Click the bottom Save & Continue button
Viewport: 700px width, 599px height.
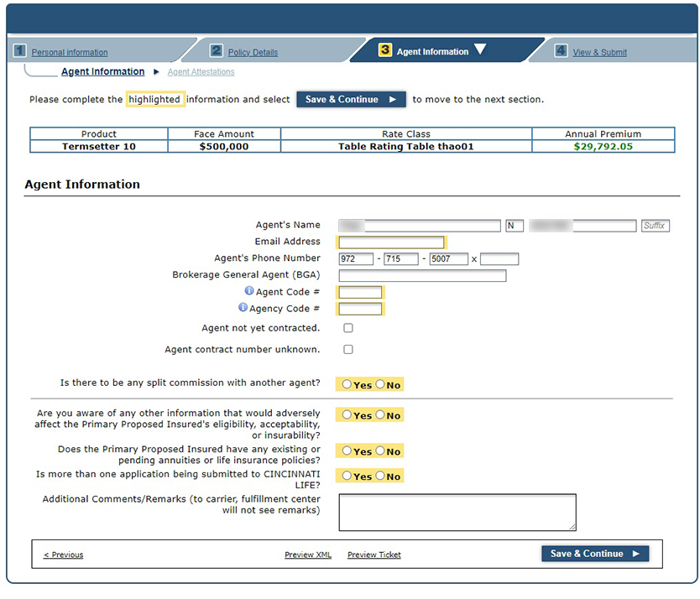point(595,554)
